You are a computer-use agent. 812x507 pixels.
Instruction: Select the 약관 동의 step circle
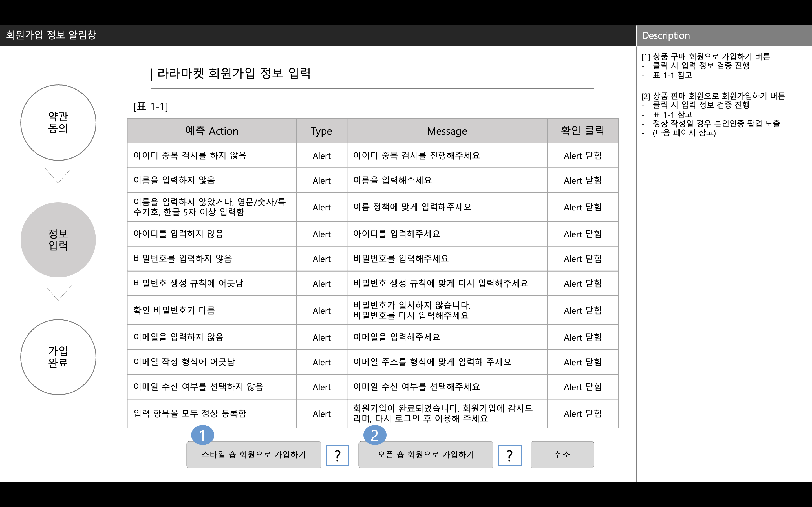click(x=58, y=123)
